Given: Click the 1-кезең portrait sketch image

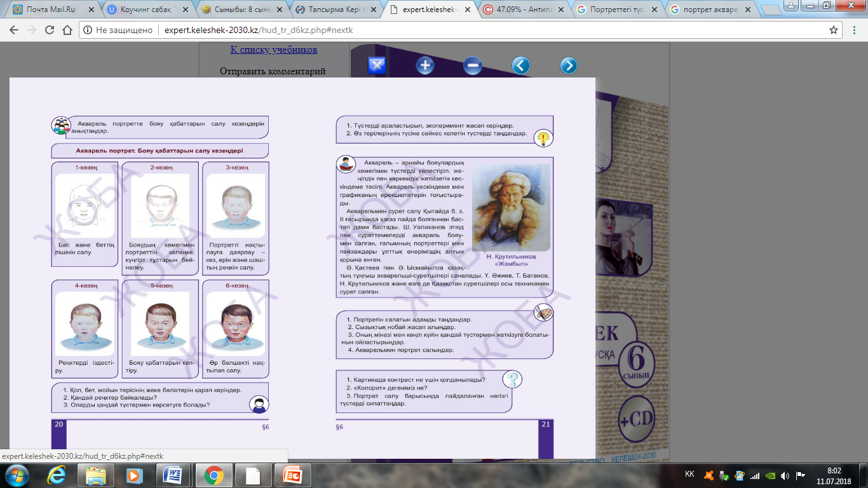Looking at the screenshot, I should (x=85, y=205).
